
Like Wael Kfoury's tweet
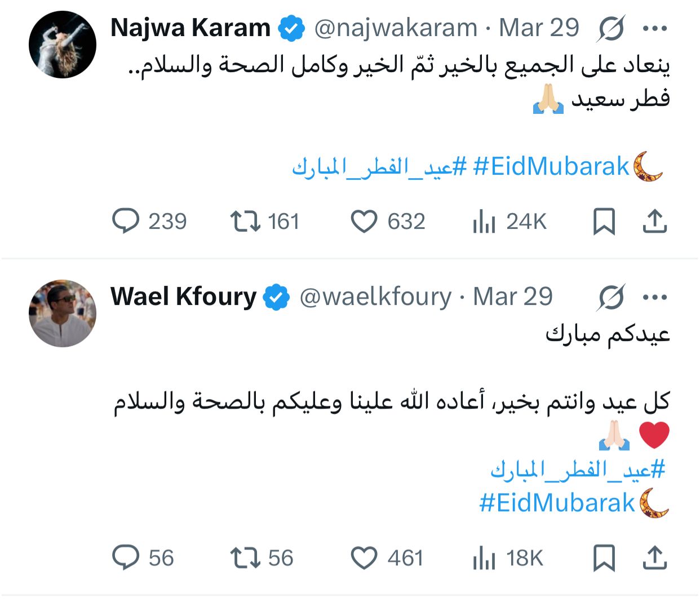point(364,557)
